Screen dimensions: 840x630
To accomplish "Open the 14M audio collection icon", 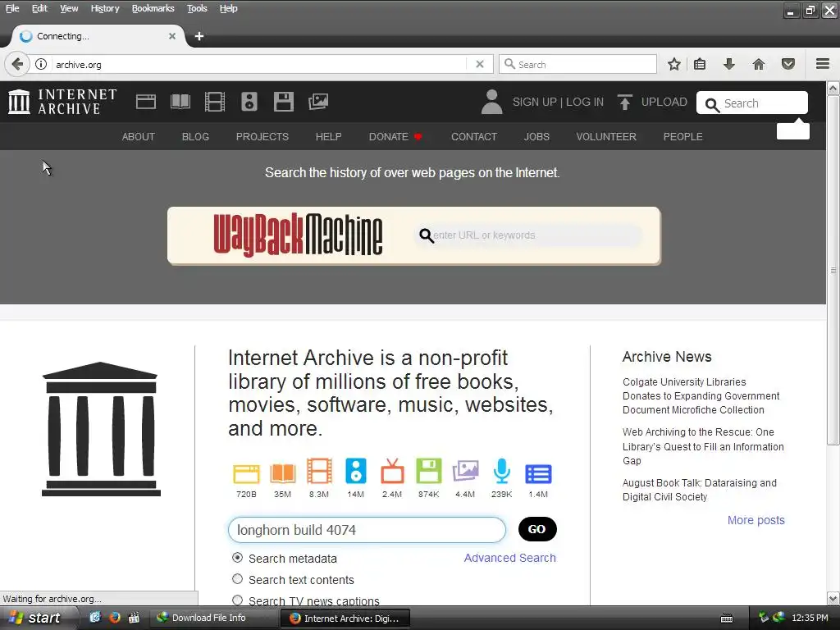I will point(356,472).
